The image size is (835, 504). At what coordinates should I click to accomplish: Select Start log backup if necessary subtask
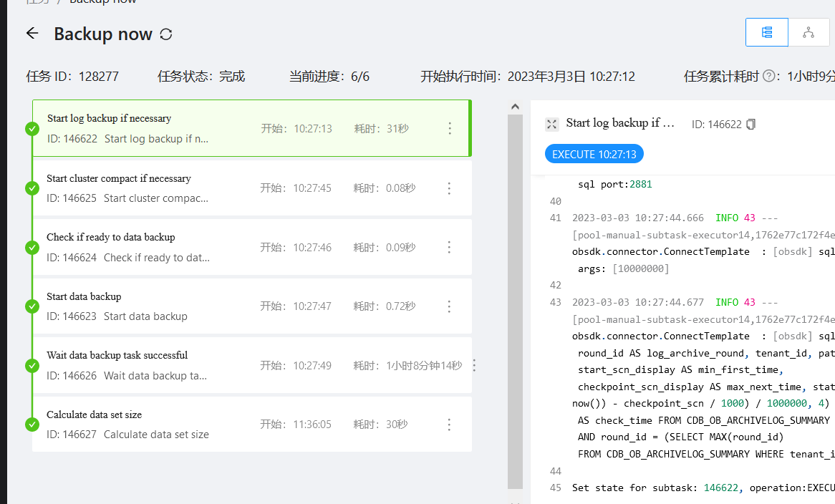251,128
